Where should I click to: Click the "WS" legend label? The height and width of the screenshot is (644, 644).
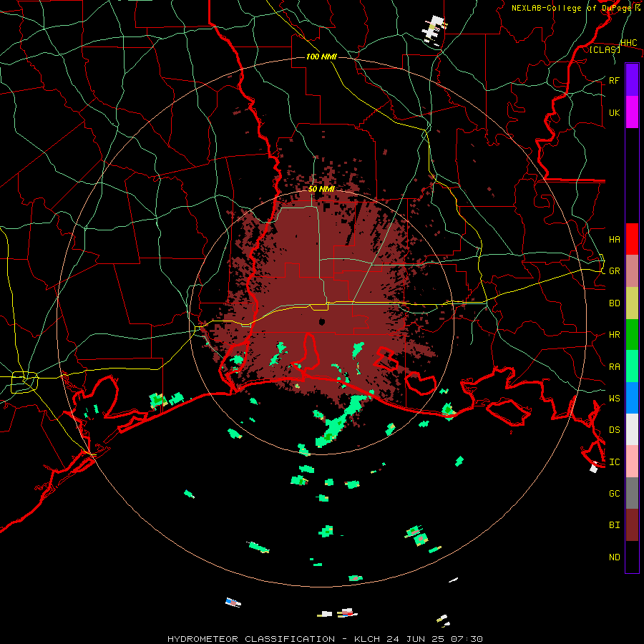point(614,399)
